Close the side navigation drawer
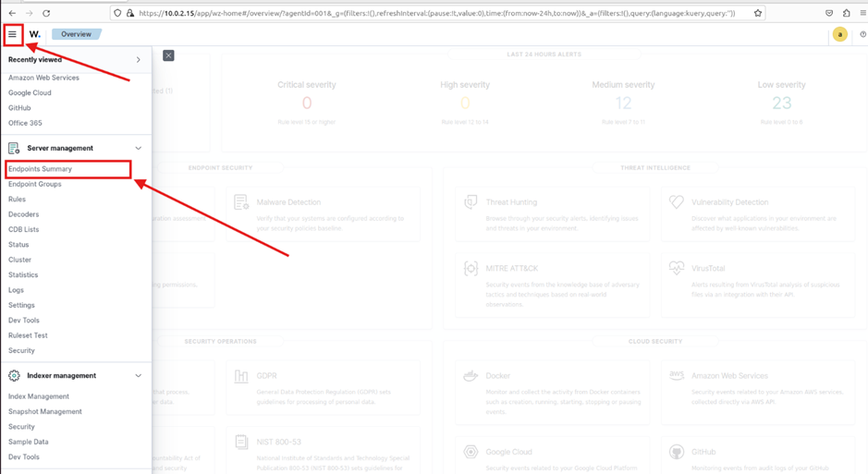The width and height of the screenshot is (868, 474). click(x=169, y=55)
